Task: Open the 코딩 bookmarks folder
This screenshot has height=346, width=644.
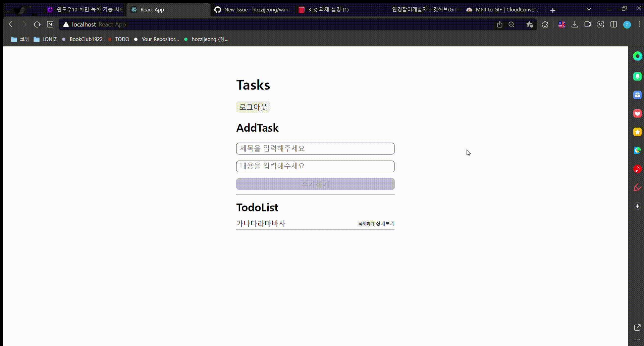Action: point(20,39)
